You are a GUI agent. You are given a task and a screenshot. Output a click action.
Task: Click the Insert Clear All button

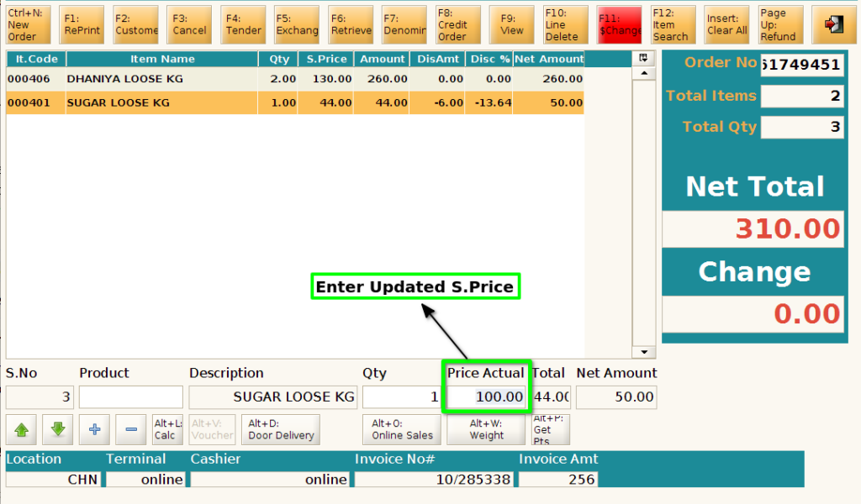[726, 24]
